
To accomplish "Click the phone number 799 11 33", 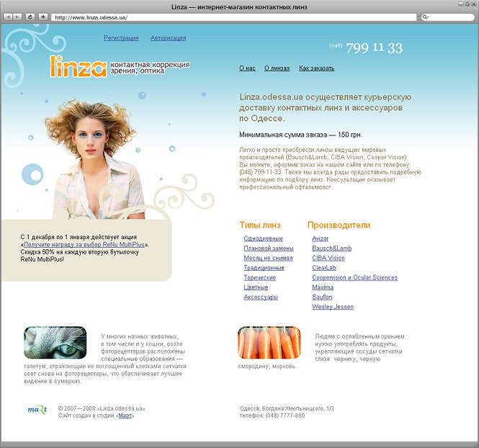I will point(375,48).
